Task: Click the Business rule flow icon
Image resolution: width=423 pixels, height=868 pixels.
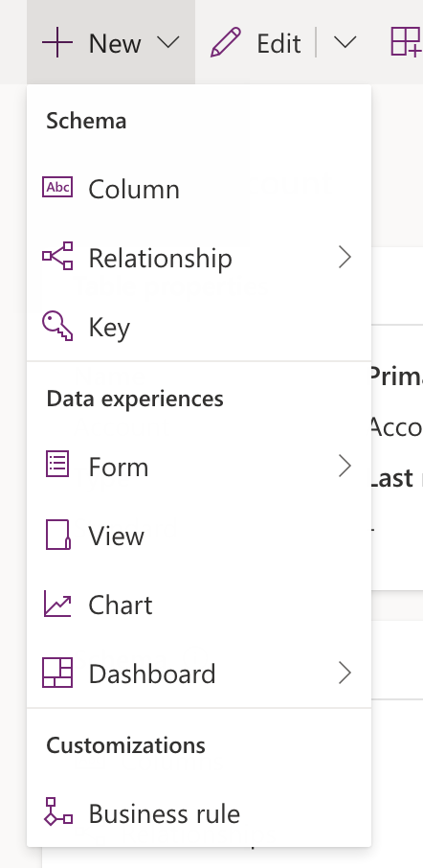Action: pos(57,811)
